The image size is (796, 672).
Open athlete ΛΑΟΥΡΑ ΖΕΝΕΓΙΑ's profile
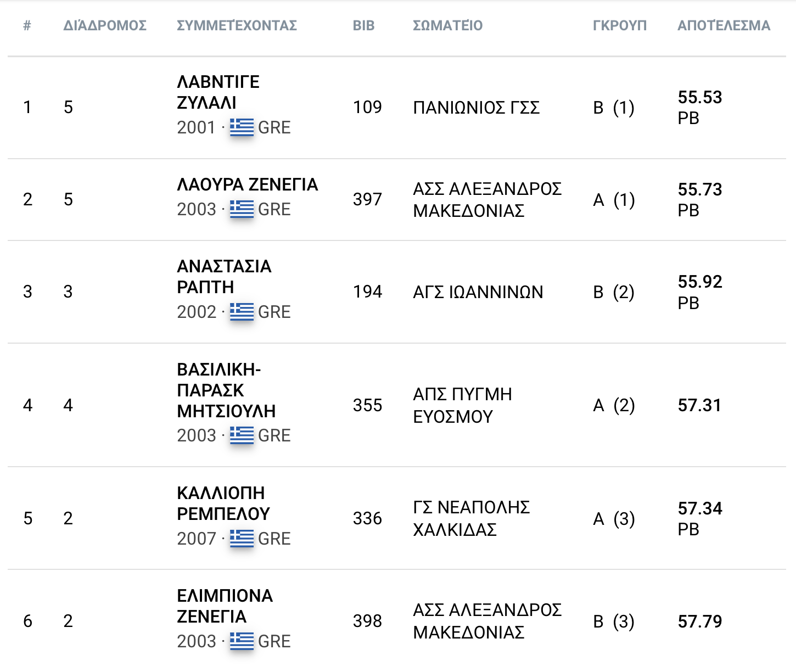247,184
